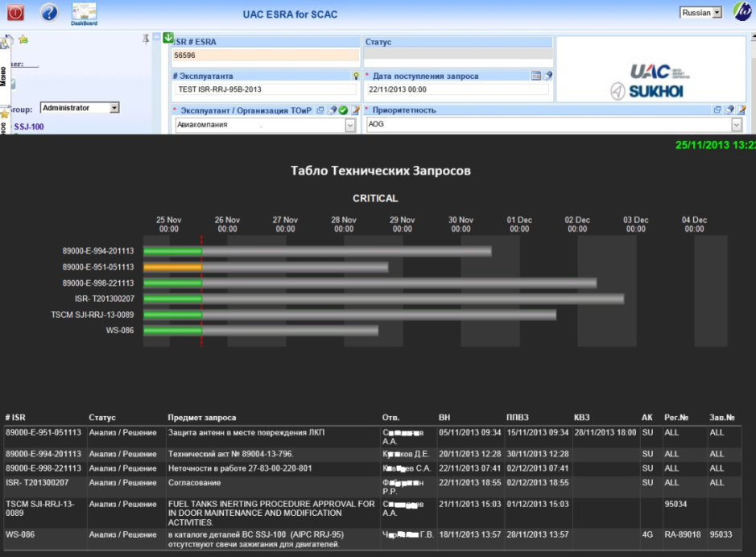756x557 pixels.
Task: Click eraser icon beside Дата поступления запроса
Action: (547, 76)
